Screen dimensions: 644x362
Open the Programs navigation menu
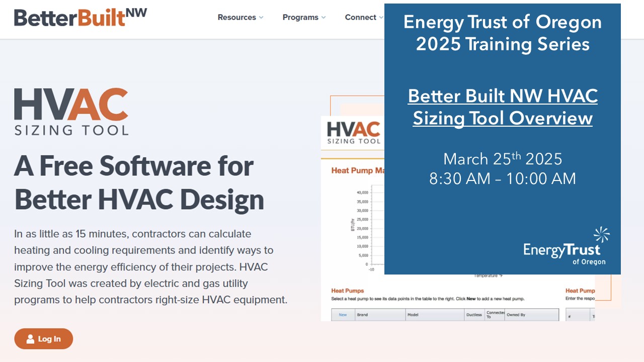point(300,17)
